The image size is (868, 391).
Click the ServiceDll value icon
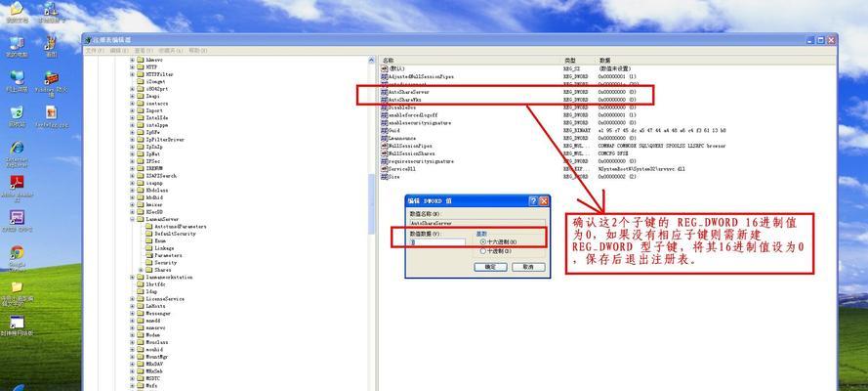[x=385, y=169]
